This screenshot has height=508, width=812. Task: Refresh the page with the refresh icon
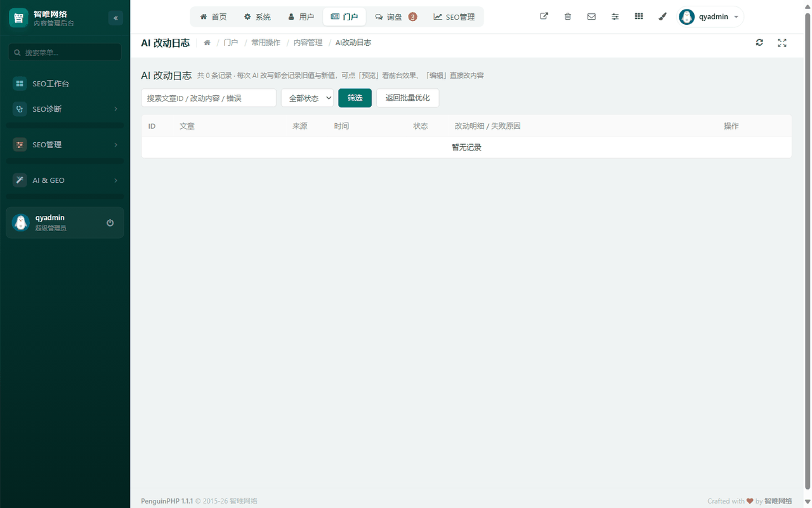tap(759, 43)
